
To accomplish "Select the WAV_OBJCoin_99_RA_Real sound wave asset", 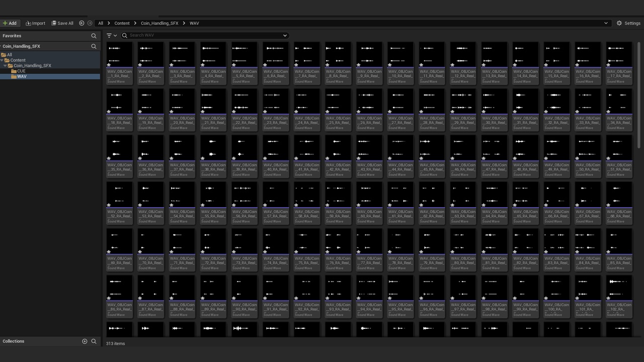I will (525, 297).
